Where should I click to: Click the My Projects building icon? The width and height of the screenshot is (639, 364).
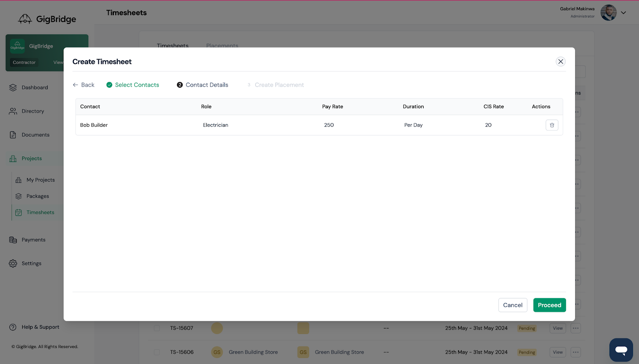[18, 180]
